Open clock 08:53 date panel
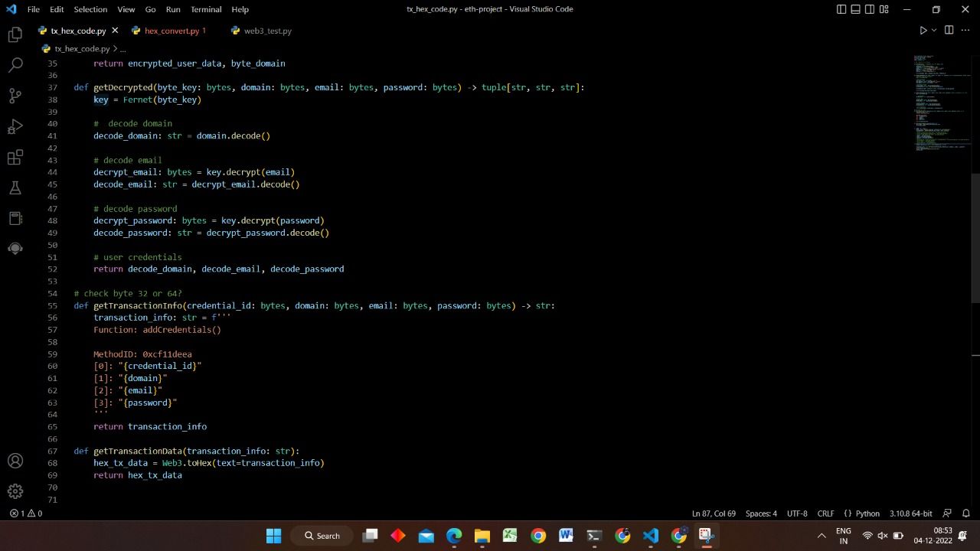This screenshot has height=551, width=980. coord(933,536)
